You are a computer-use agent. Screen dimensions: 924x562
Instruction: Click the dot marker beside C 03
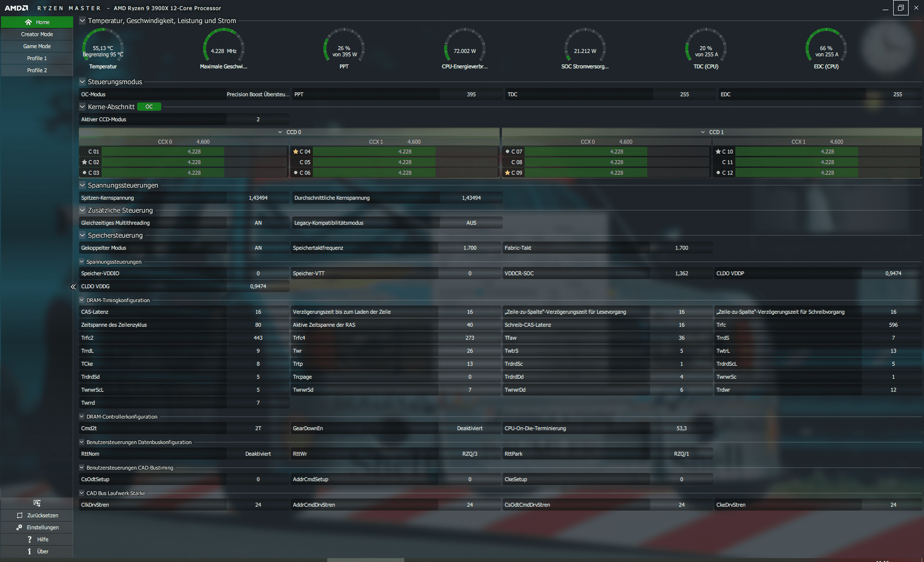[85, 173]
